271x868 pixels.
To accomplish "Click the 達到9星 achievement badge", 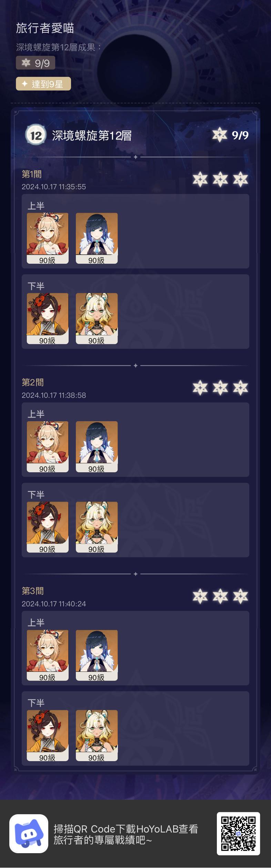I will [x=43, y=84].
